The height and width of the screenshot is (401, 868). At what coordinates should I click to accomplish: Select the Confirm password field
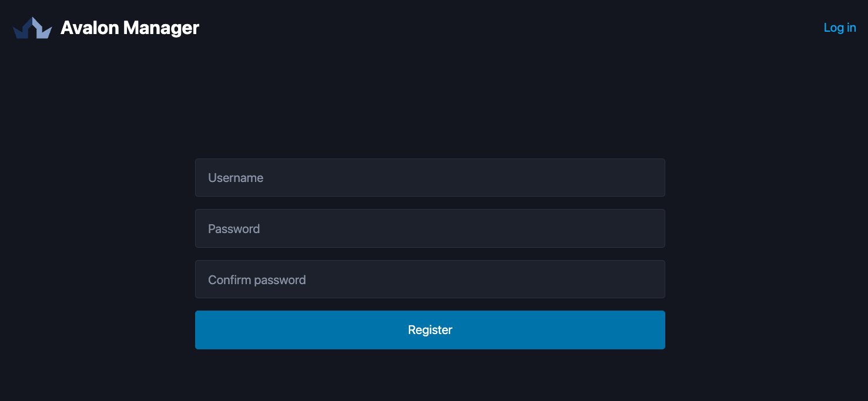click(x=430, y=279)
